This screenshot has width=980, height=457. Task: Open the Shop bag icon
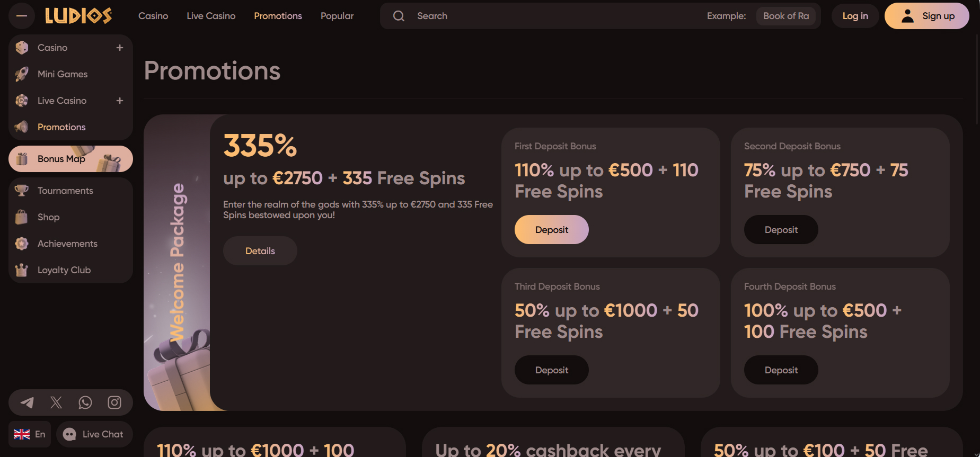point(22,217)
